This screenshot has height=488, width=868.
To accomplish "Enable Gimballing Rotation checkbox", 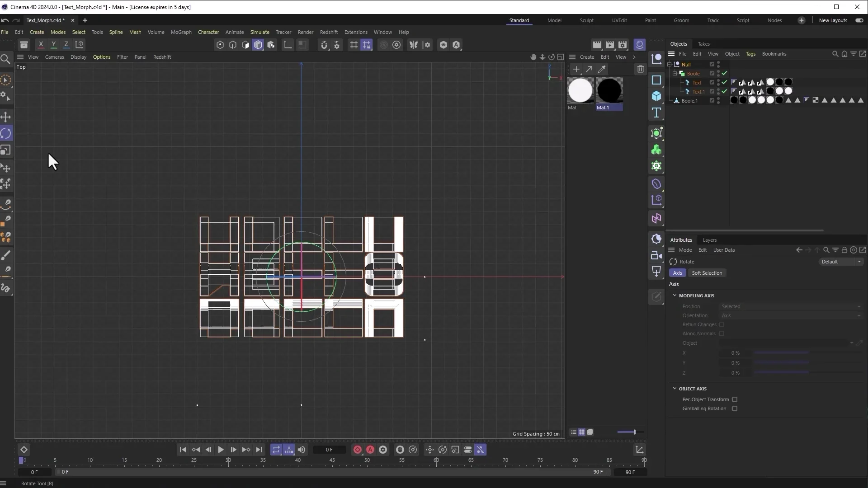I will point(735,408).
